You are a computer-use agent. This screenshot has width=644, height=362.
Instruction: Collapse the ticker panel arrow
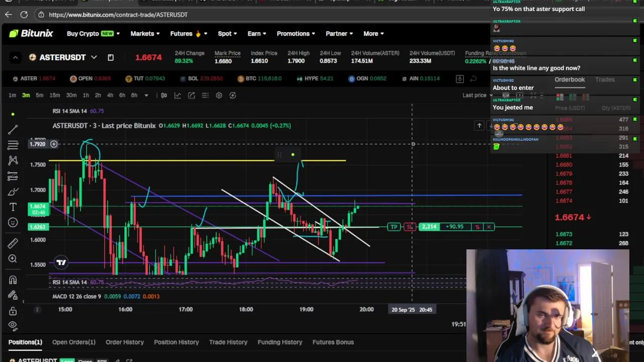[15, 57]
